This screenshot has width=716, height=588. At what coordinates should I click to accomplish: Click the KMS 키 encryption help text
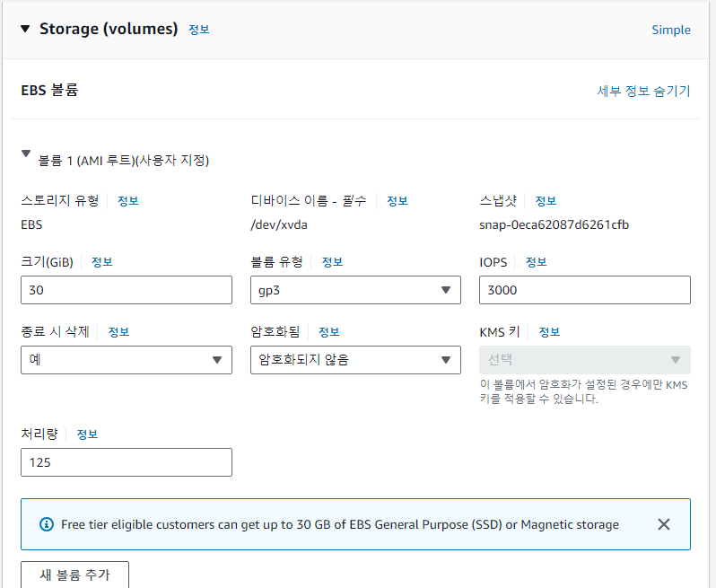pos(583,392)
